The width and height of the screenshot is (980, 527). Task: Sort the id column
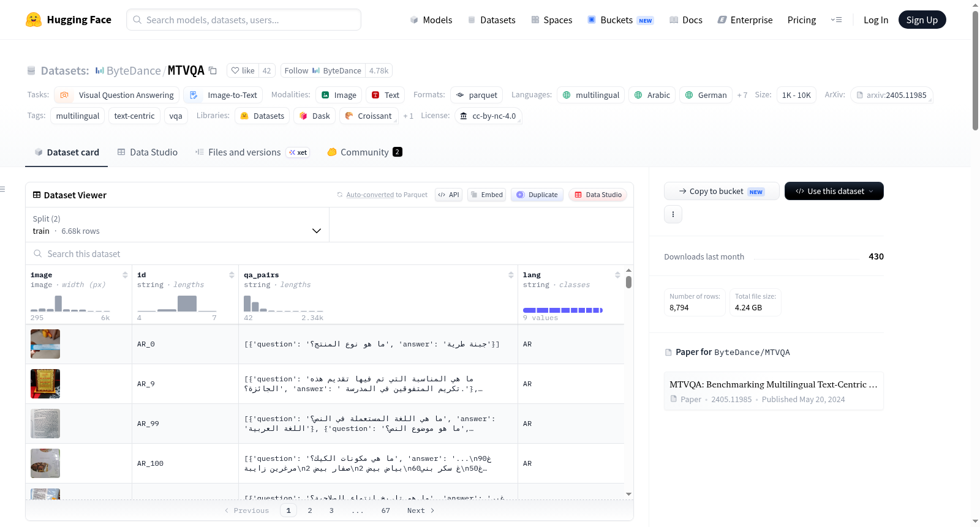tap(232, 275)
